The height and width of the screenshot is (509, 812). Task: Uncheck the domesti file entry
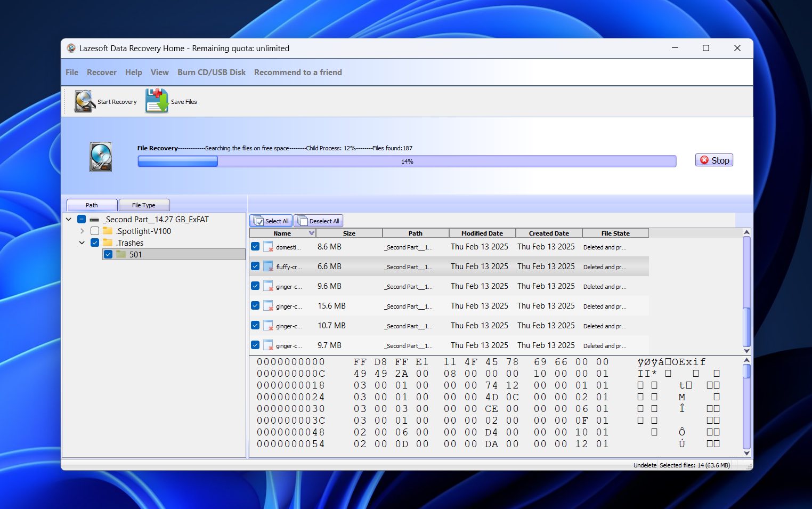coord(255,246)
